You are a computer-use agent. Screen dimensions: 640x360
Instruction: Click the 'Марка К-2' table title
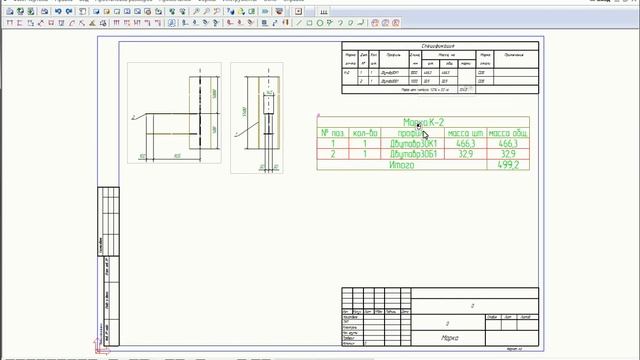423,122
